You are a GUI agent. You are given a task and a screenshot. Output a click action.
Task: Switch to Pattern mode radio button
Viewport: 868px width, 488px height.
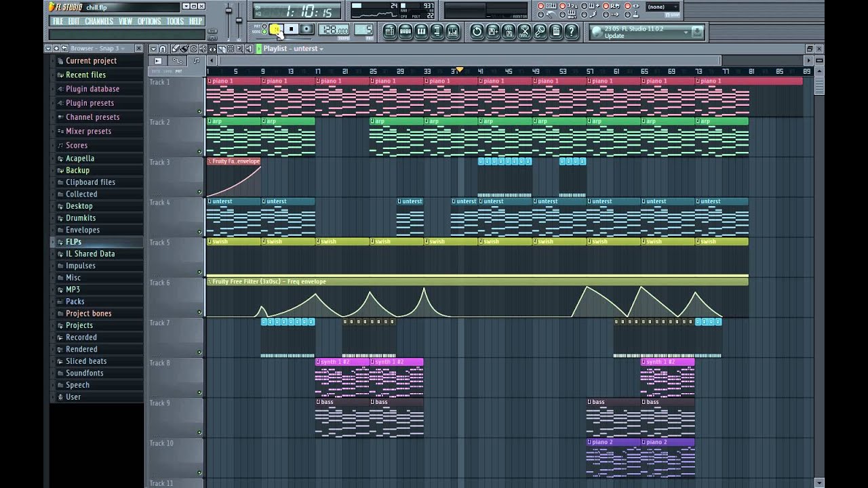coord(264,26)
